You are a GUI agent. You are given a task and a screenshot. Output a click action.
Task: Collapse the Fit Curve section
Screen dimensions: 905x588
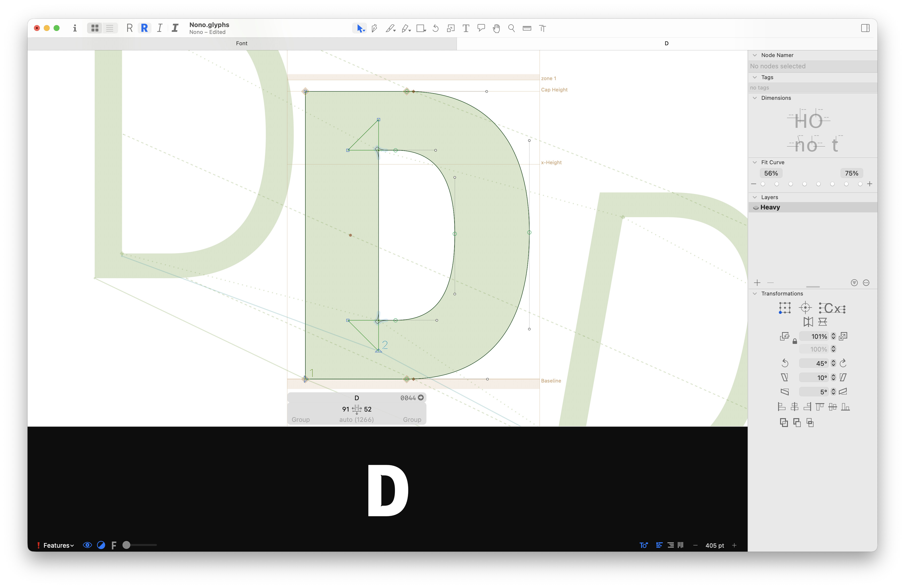click(x=755, y=162)
